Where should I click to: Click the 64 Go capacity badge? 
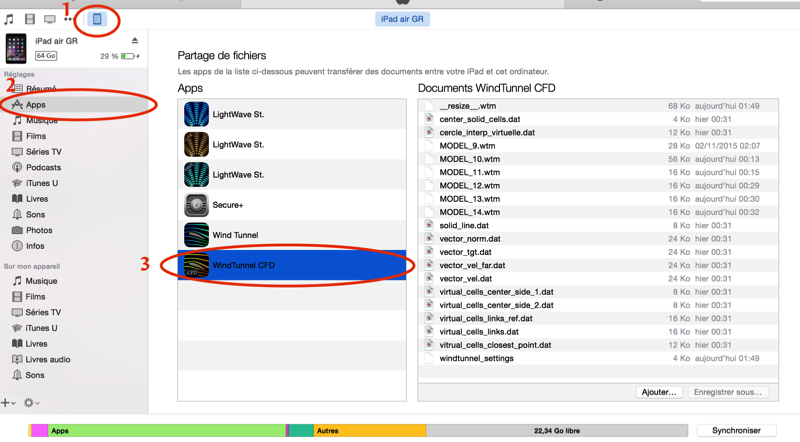click(46, 56)
